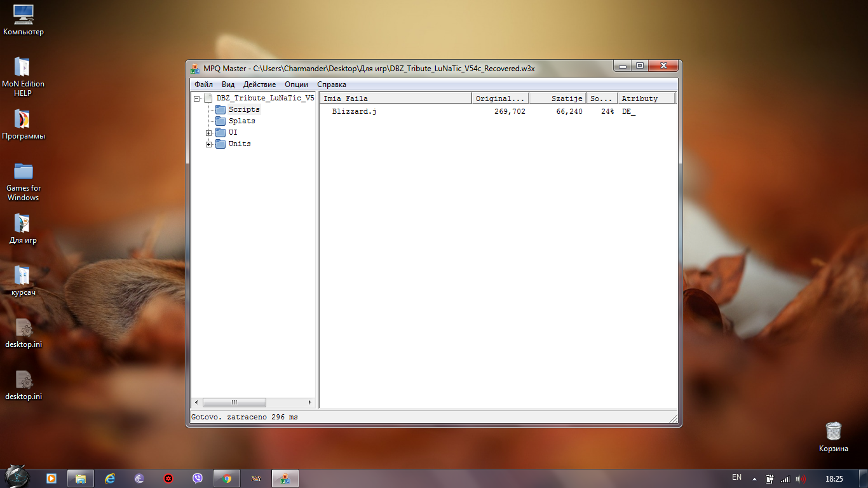This screenshot has height=488, width=868.
Task: Click the volume speaker tray icon
Action: click(x=801, y=479)
